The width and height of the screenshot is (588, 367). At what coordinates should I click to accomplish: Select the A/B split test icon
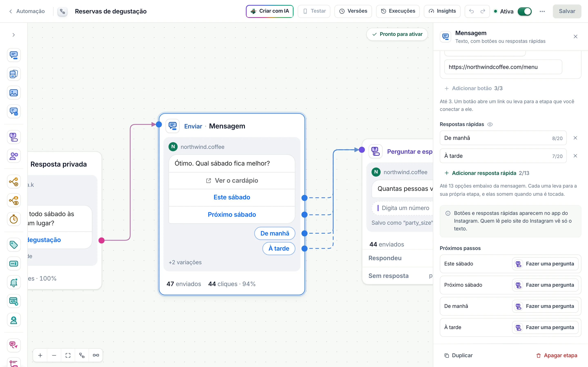pos(14,200)
